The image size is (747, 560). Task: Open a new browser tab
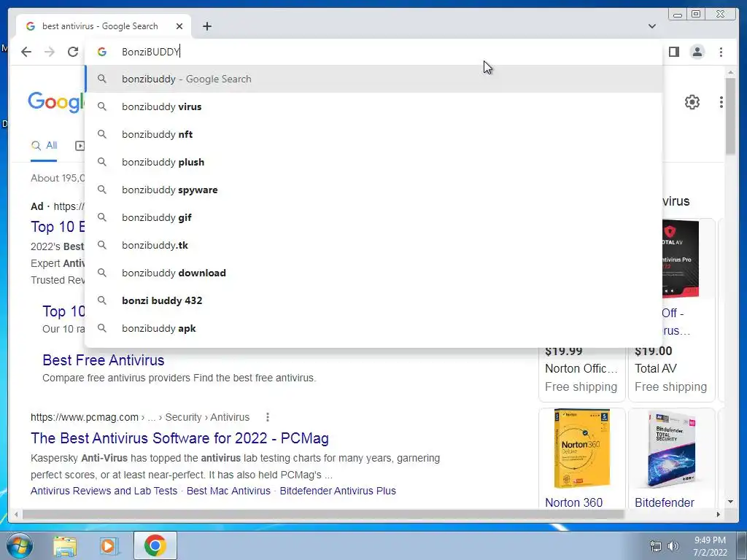point(206,26)
